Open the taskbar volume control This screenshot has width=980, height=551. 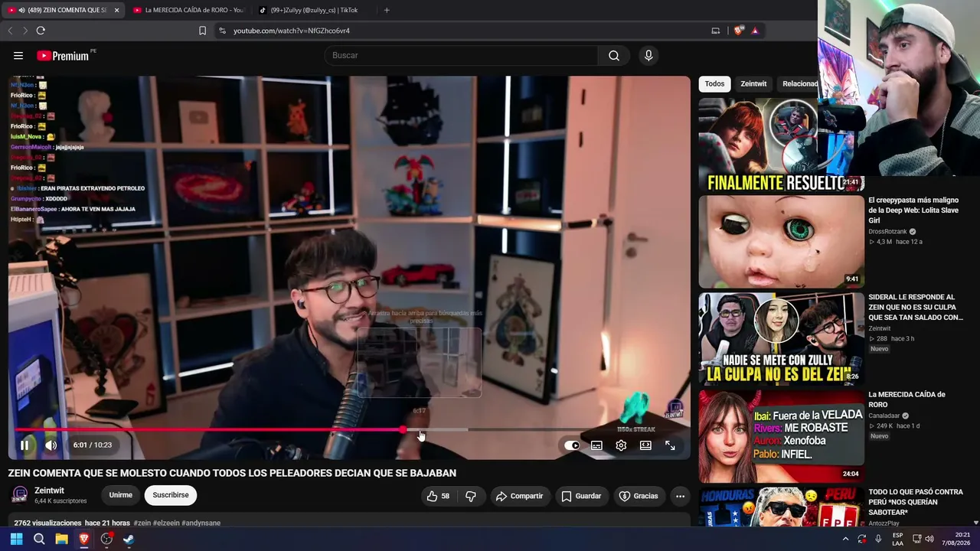pos(929,539)
